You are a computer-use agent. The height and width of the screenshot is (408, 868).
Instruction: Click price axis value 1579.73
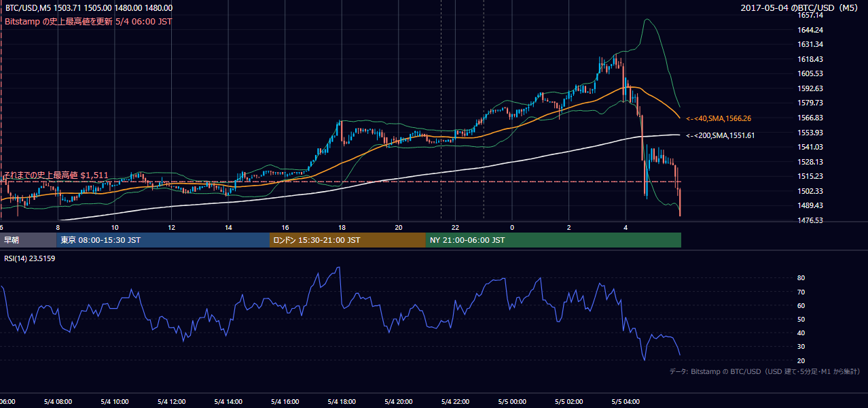tap(810, 103)
